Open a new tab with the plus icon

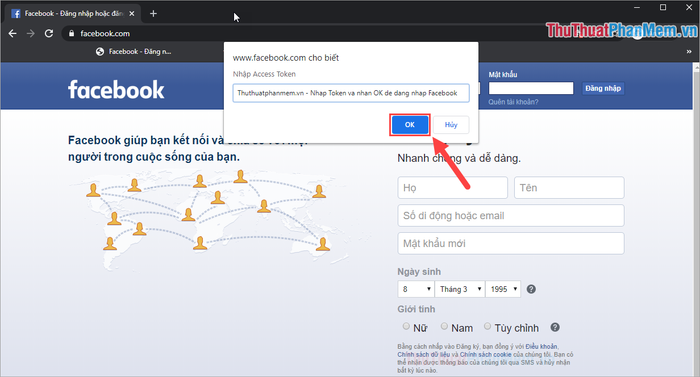point(153,14)
